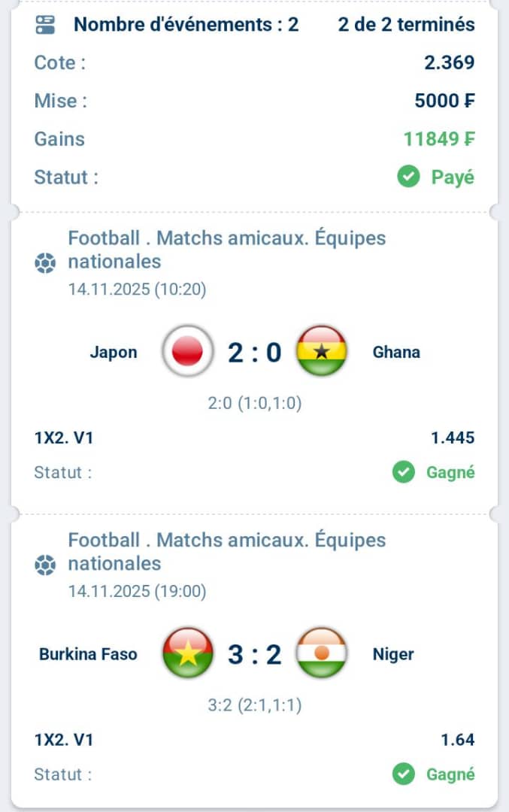Tap the Niger flag icon
The height and width of the screenshot is (812, 509).
click(x=321, y=653)
